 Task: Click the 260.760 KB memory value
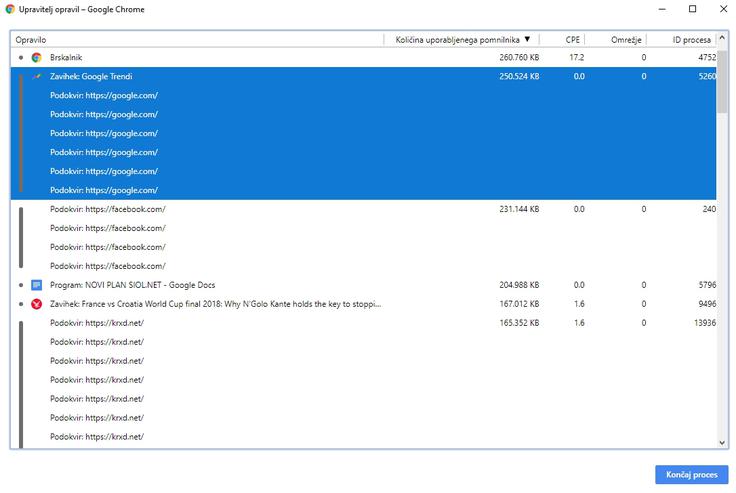(519, 57)
